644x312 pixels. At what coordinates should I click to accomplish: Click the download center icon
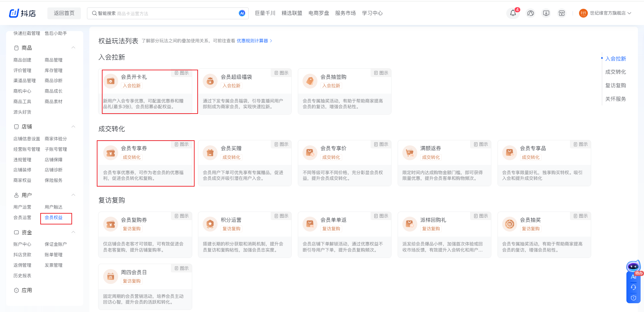[x=546, y=13]
